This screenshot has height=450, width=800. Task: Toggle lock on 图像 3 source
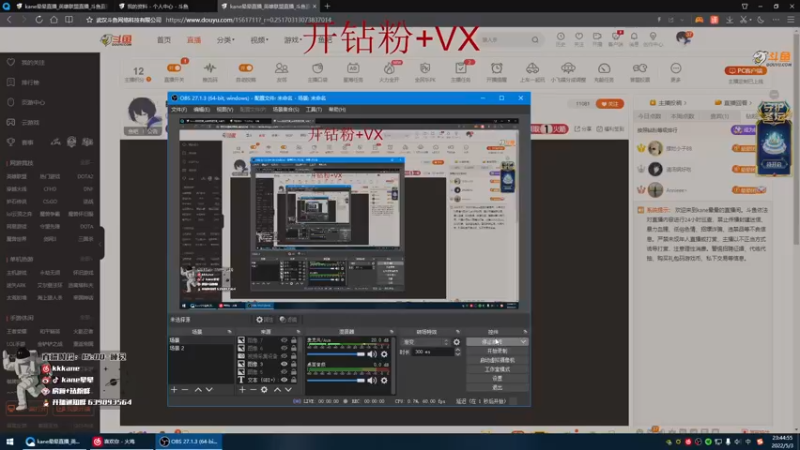(294, 364)
